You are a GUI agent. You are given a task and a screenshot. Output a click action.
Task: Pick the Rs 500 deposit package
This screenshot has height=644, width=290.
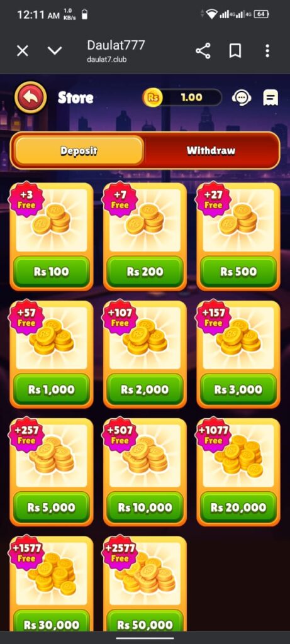click(238, 272)
